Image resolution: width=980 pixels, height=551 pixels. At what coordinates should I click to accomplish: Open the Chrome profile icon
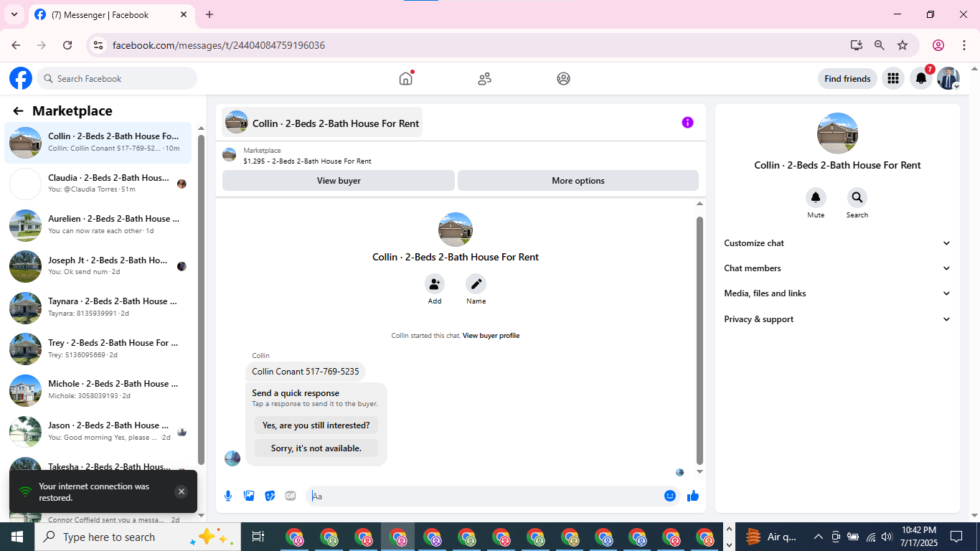point(938,45)
